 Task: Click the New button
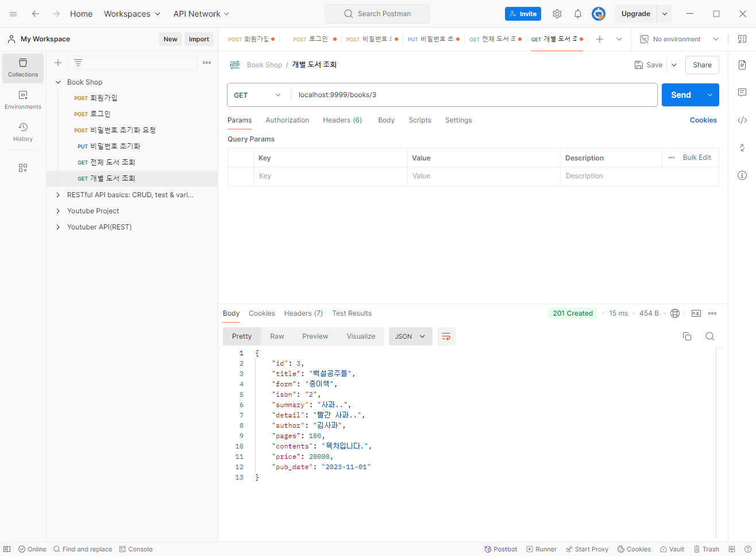click(x=171, y=39)
